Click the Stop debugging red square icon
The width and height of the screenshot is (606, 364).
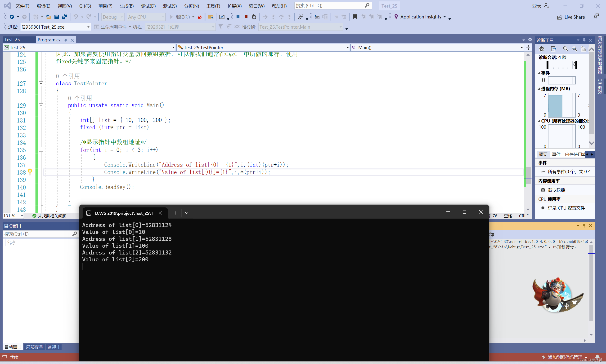click(246, 16)
